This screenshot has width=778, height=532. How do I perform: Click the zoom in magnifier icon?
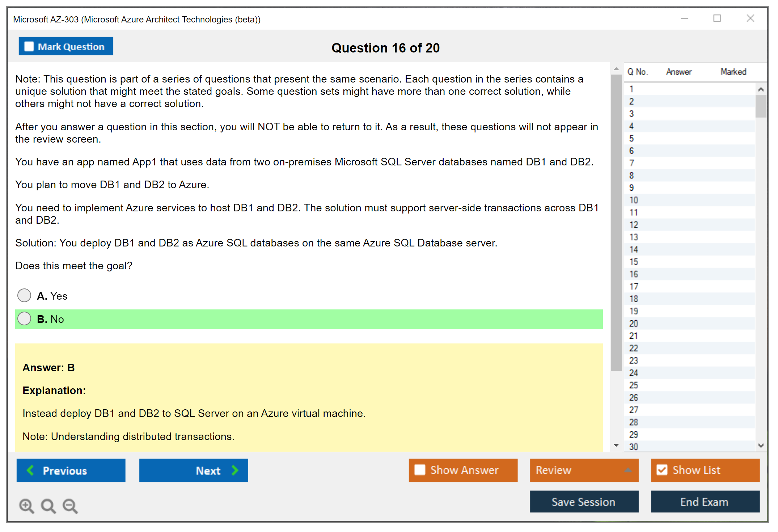tap(26, 506)
